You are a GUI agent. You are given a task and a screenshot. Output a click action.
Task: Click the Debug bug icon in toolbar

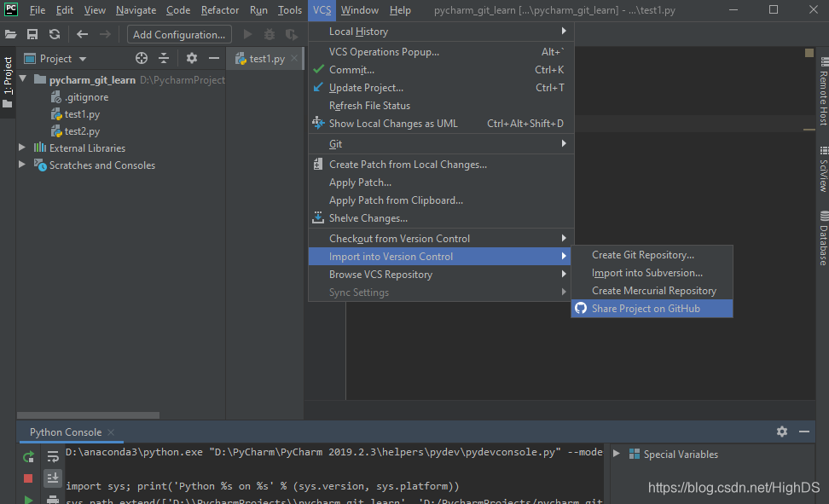click(270, 34)
